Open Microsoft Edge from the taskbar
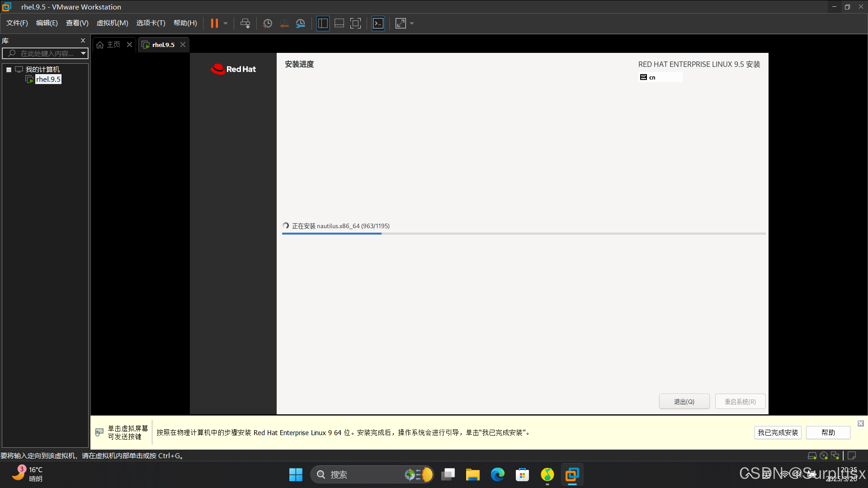 coord(497,474)
